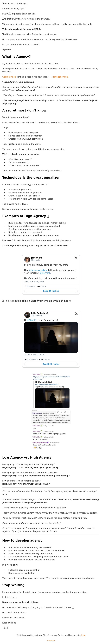
Task: Click Read 236 replies button
Action: [x=51, y=364]
